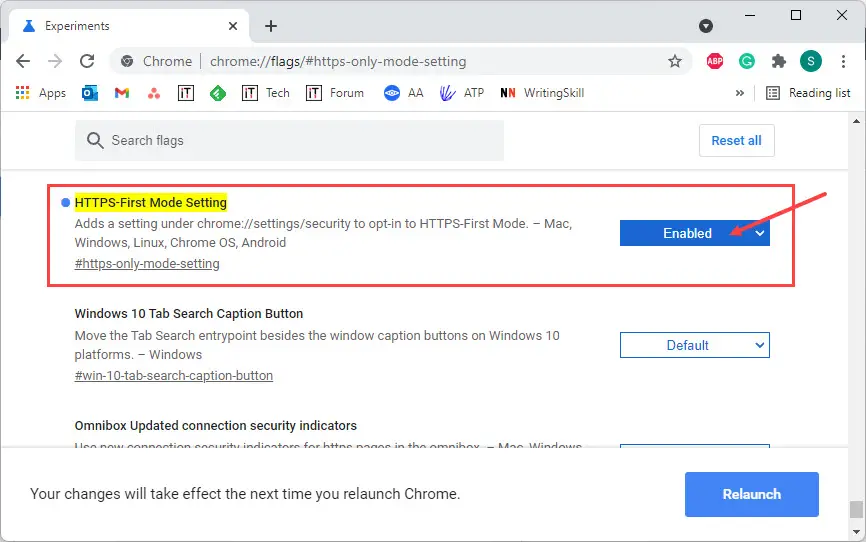
Task: Open the Chrome three-dot menu
Action: pyautogui.click(x=843, y=61)
